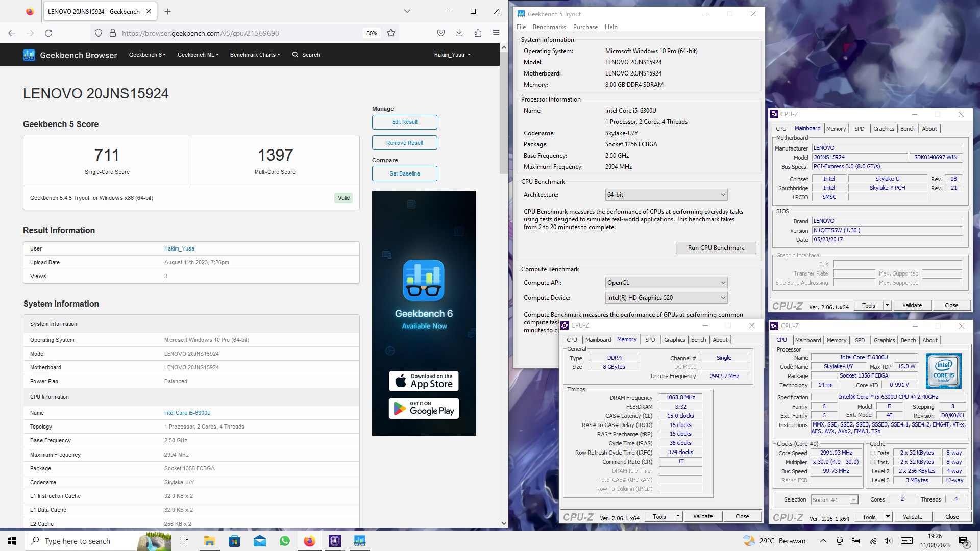This screenshot has height=551, width=980.
Task: Open the Firefox hamburger menu
Action: tap(496, 33)
